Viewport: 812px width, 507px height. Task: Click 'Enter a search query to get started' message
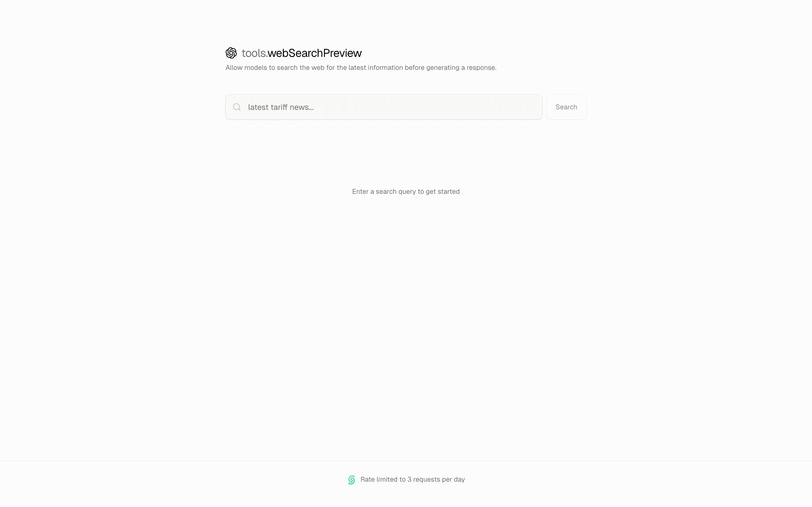406,192
